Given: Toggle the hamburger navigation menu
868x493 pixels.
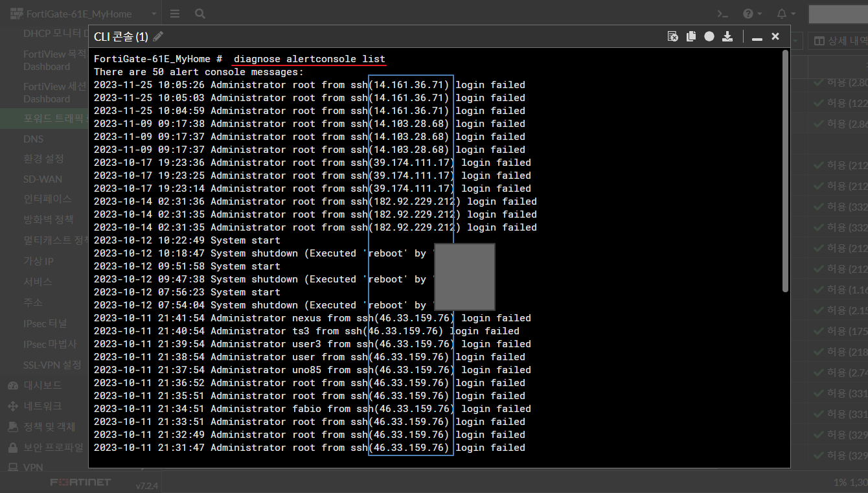Looking at the screenshot, I should pos(175,14).
